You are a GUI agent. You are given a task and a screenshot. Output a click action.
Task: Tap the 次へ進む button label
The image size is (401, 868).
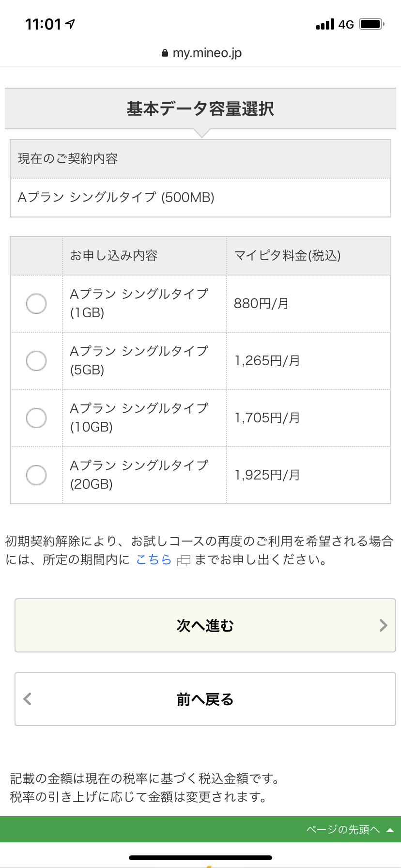205,625
